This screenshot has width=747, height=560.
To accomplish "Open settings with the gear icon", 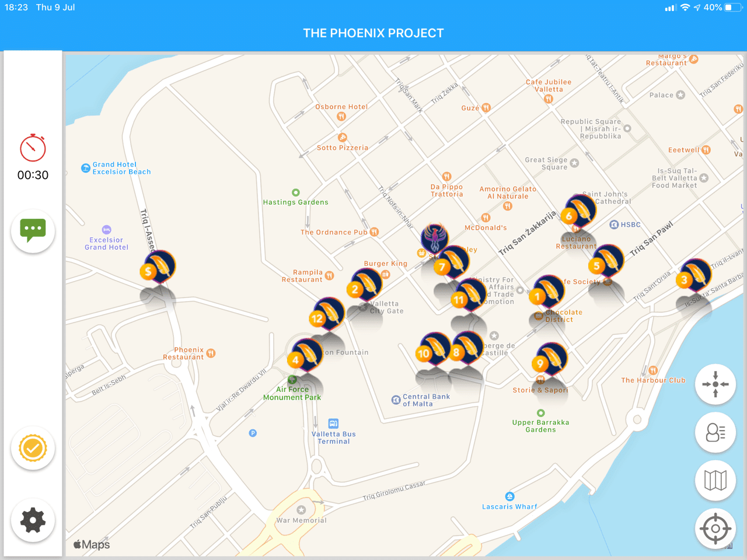I will click(33, 520).
